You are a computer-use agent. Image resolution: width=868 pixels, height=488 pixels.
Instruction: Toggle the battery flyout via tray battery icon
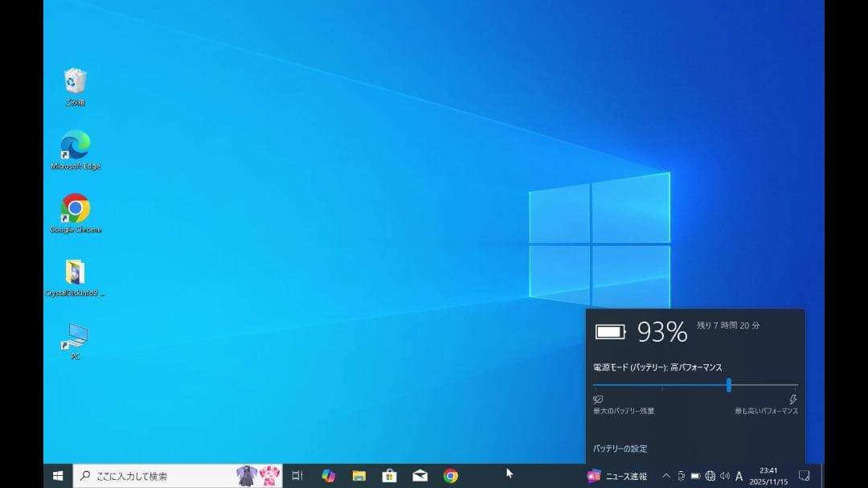click(x=695, y=476)
